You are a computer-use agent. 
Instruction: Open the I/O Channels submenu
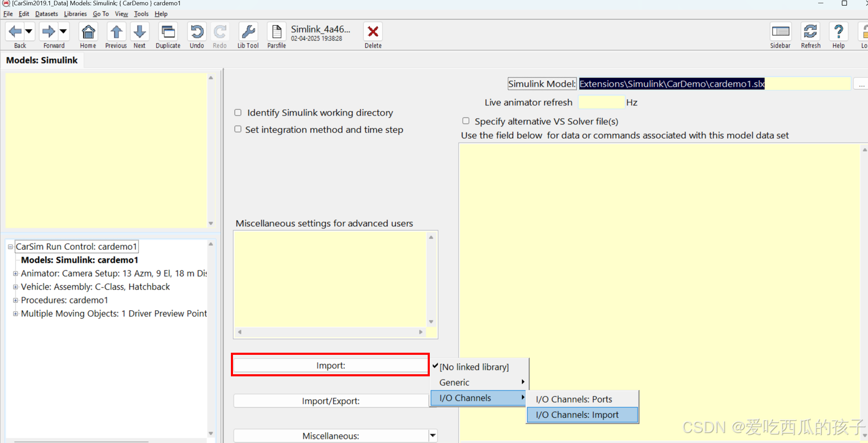(479, 398)
